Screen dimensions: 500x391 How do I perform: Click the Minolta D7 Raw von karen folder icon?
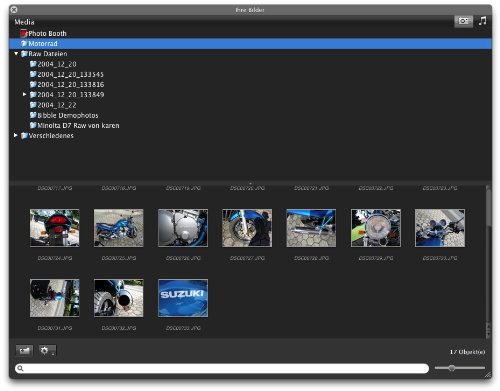click(x=33, y=125)
